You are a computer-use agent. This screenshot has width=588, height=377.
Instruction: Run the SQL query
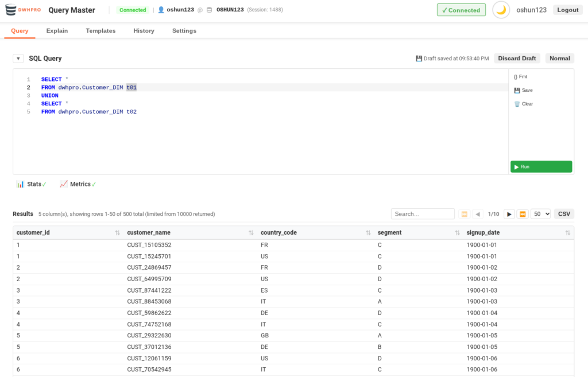tap(541, 166)
